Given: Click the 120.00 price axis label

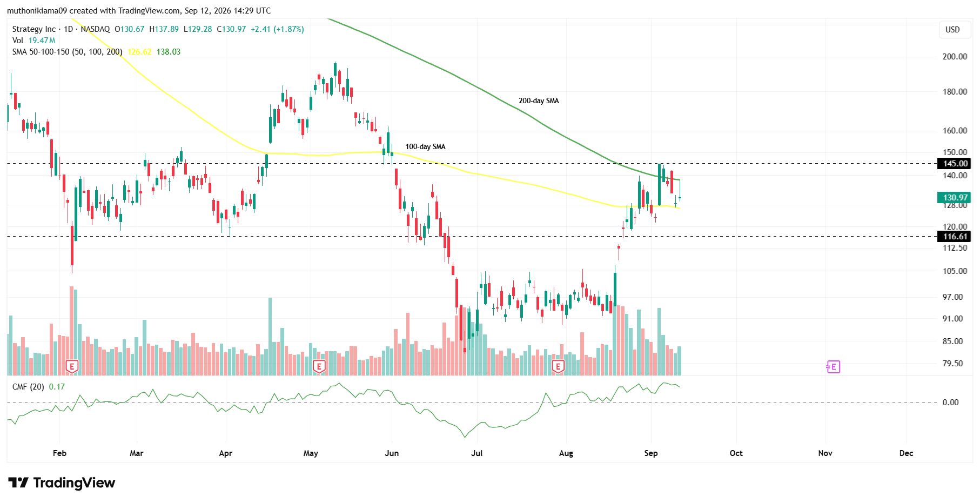Looking at the screenshot, I should point(955,227).
